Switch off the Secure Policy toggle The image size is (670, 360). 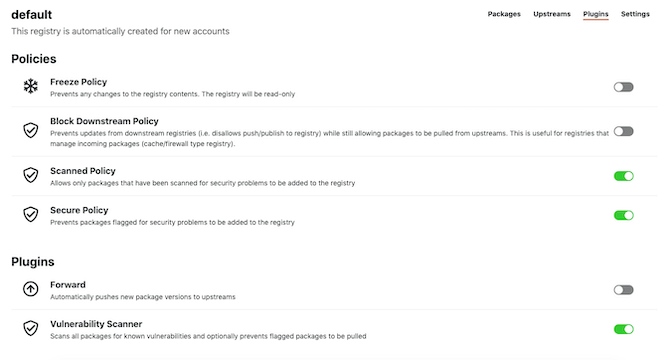pyautogui.click(x=623, y=215)
